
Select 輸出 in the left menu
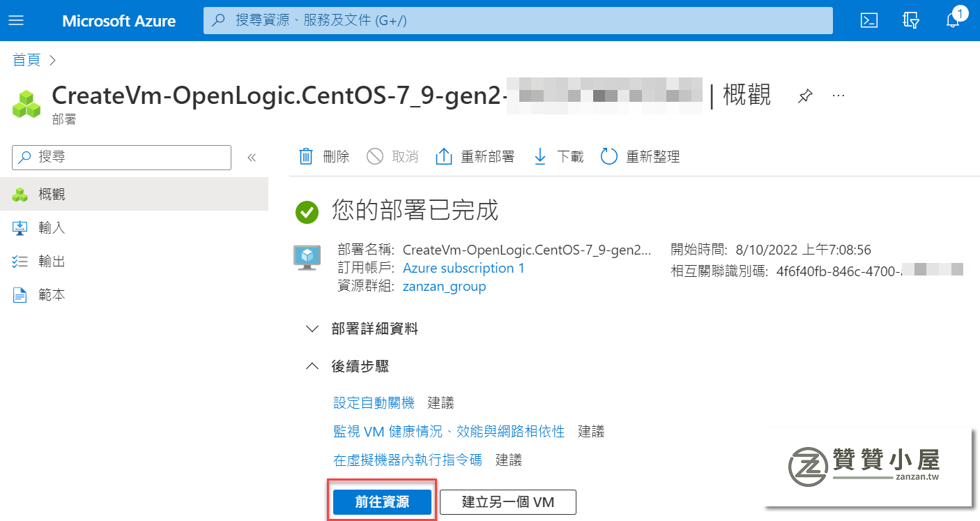[x=134, y=262]
